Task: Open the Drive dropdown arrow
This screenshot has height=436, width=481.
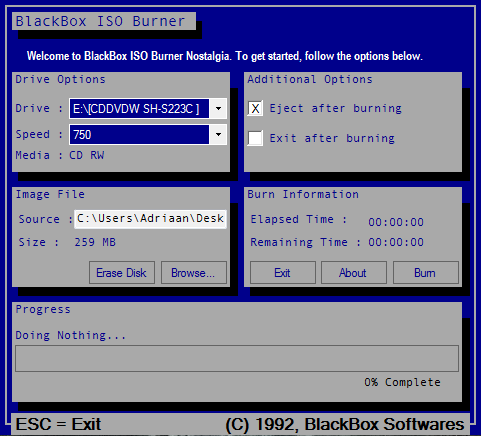Action: (218, 108)
